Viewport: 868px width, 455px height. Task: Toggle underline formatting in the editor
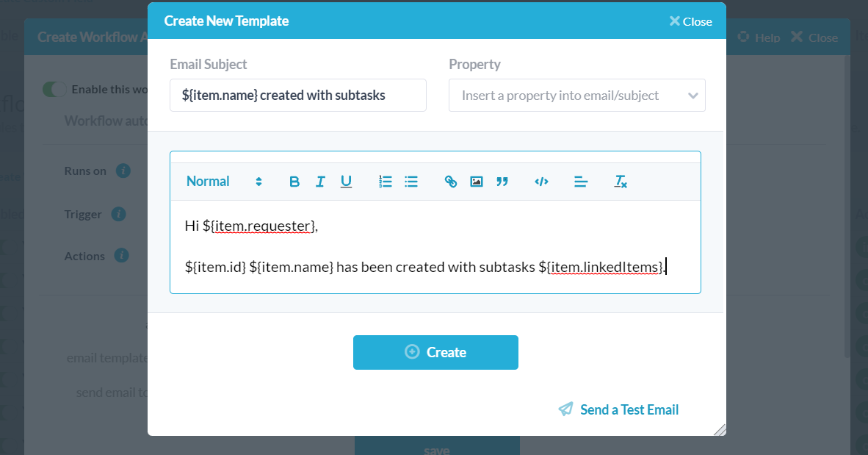pos(346,182)
